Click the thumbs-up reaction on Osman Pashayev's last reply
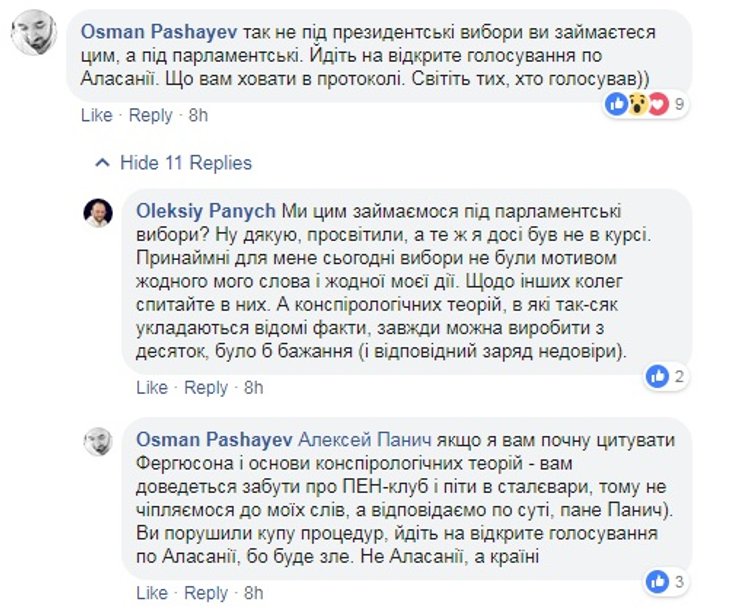 click(x=657, y=579)
